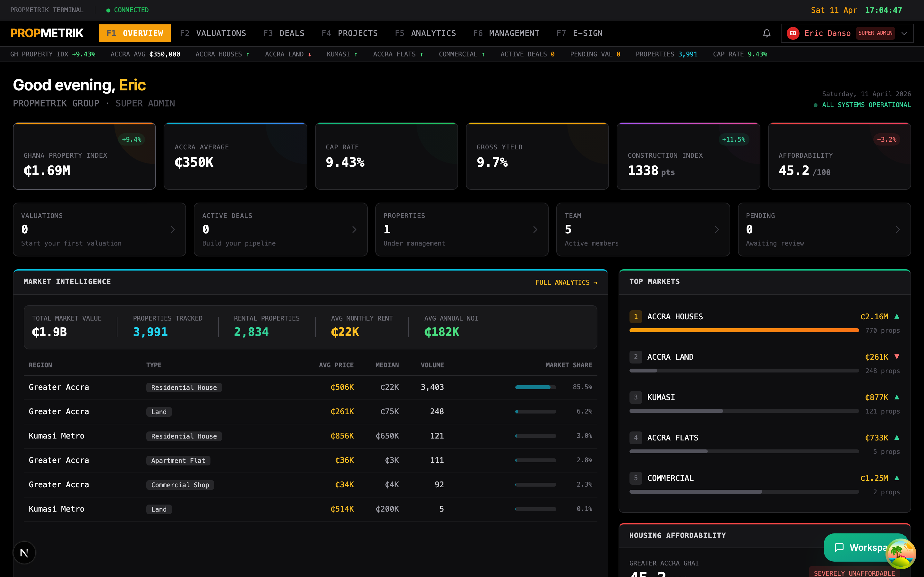Open the notifications bell icon
This screenshot has height=577, width=924.
[x=766, y=33]
